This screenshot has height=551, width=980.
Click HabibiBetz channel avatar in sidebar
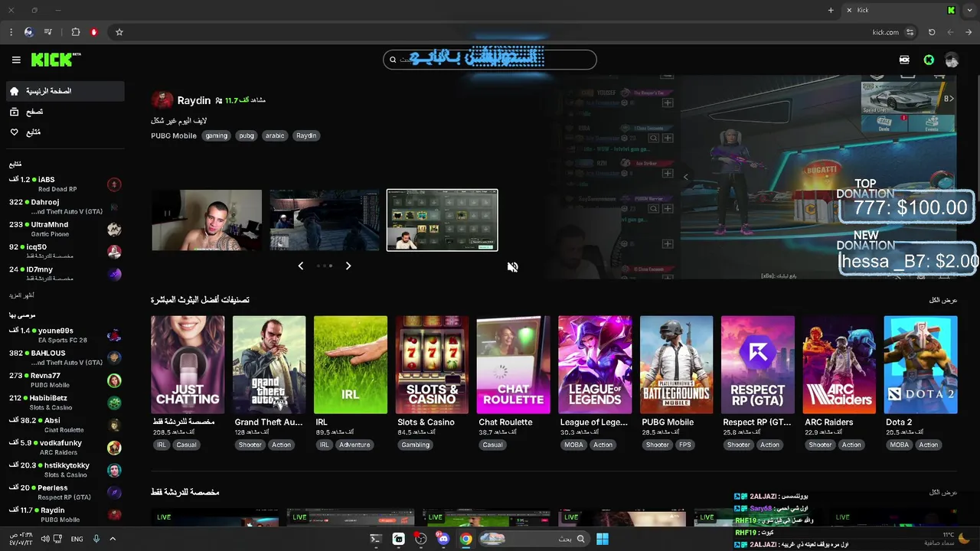[114, 403]
